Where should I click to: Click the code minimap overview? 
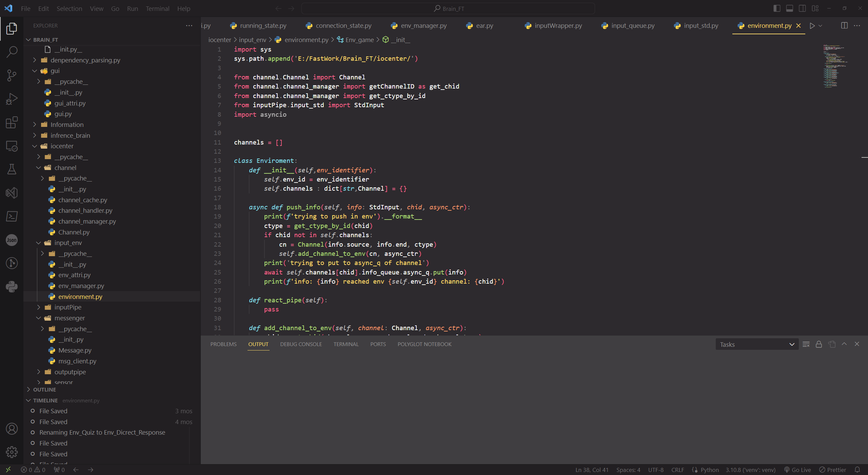pos(835,66)
